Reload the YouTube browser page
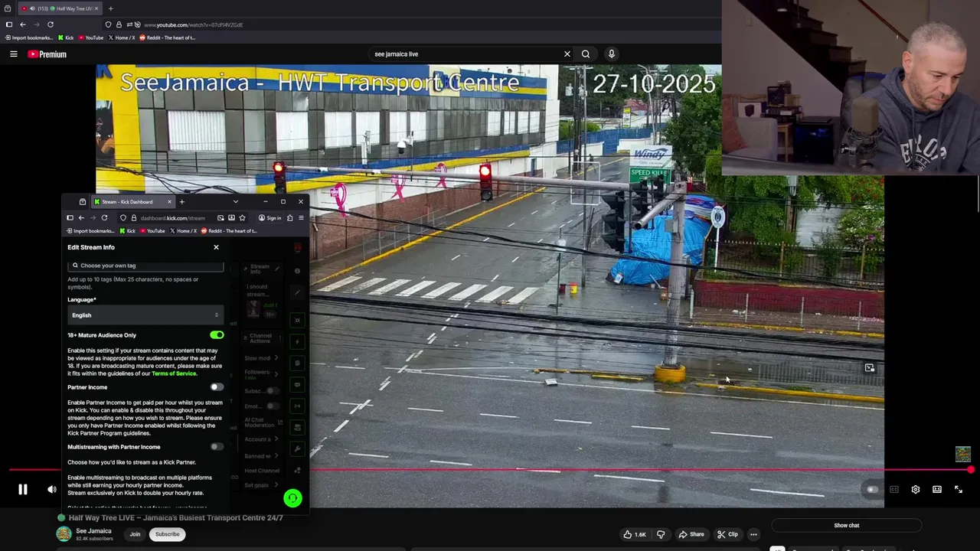This screenshot has width=980, height=551. (x=51, y=24)
